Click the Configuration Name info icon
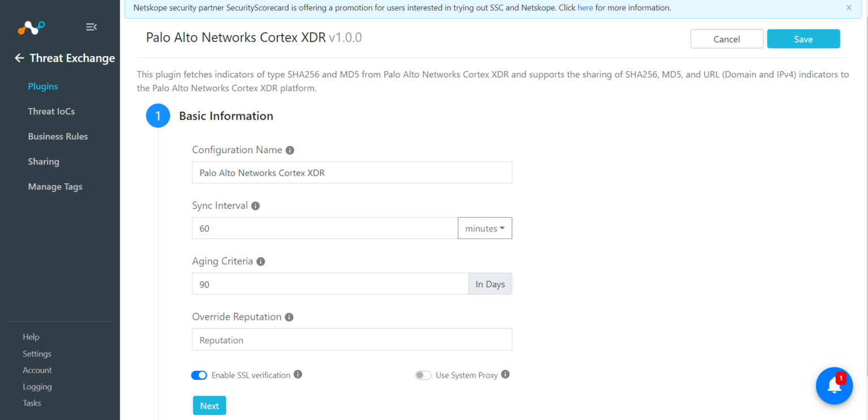Screen dimensions: 868x420 [x=290, y=150]
